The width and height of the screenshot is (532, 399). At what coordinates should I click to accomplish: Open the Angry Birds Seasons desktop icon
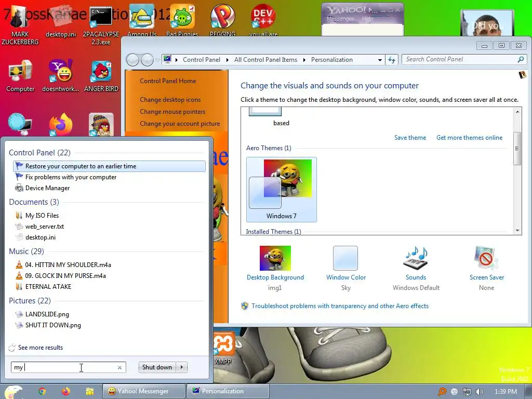click(x=101, y=125)
